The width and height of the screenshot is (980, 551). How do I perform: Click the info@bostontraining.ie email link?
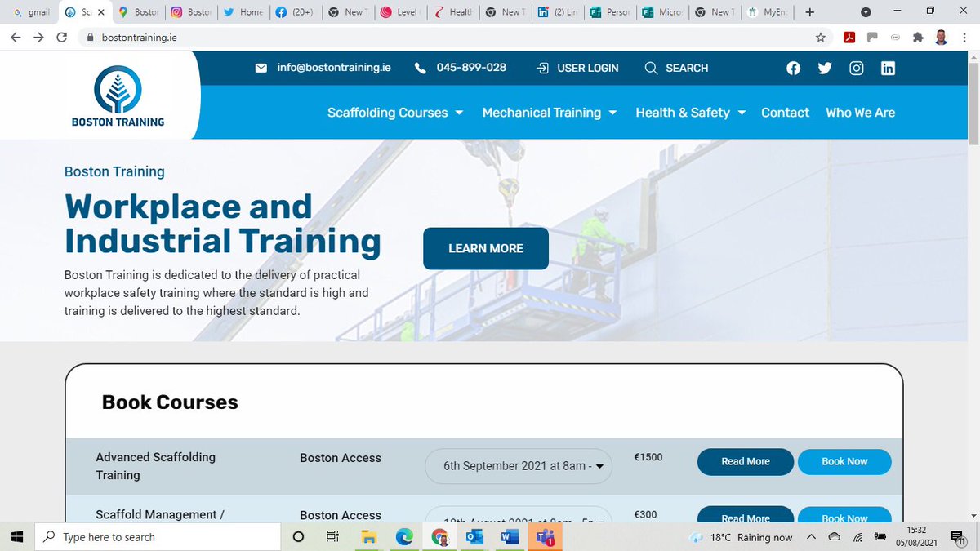[x=334, y=68]
